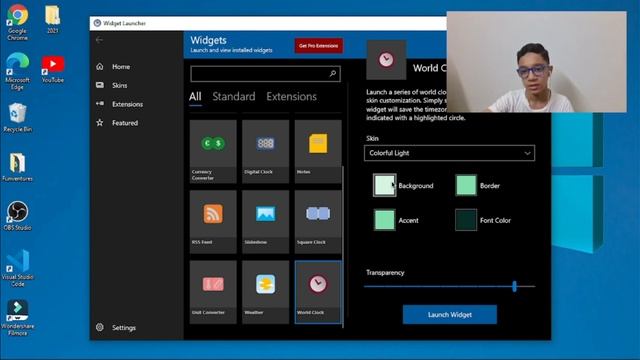
Task: Switch to the All tab
Action: point(195,97)
